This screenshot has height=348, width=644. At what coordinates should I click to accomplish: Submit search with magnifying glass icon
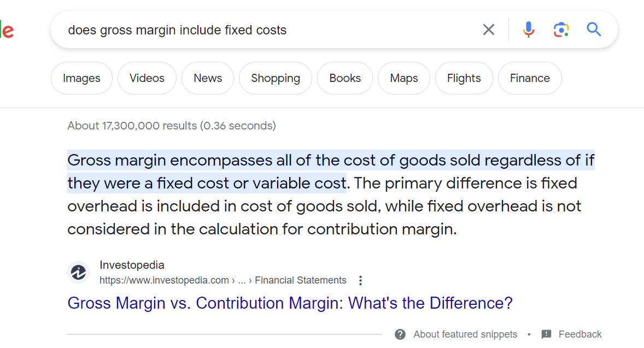click(594, 30)
